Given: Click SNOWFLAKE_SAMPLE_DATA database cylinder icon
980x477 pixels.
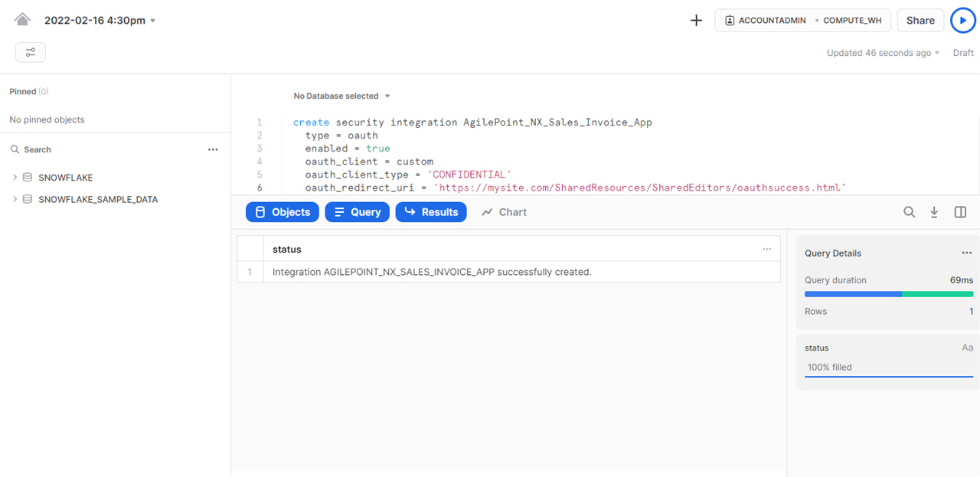Looking at the screenshot, I should coord(28,199).
